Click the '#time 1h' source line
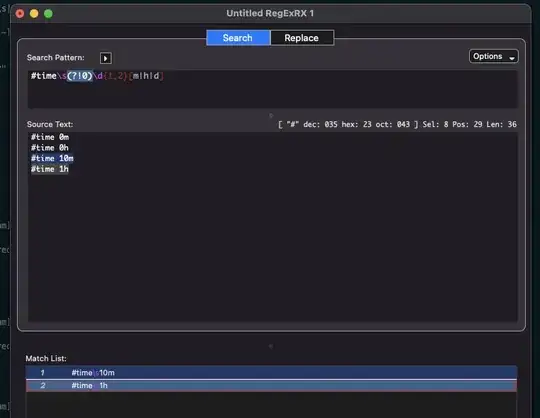 click(50, 169)
